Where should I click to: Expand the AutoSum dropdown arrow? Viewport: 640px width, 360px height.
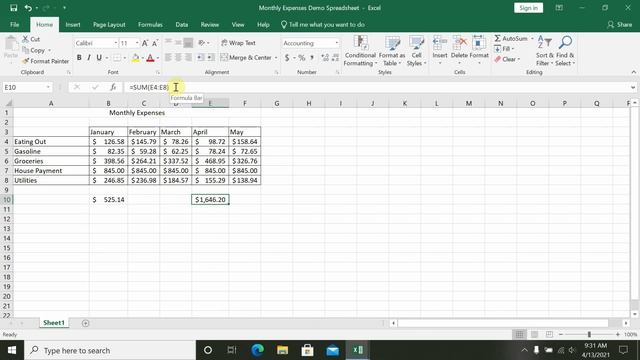click(532, 38)
